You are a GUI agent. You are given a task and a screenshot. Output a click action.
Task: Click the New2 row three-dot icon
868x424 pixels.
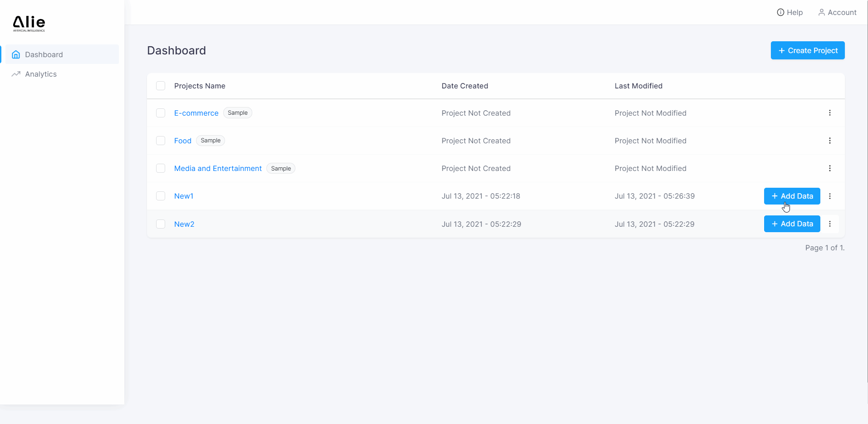829,224
